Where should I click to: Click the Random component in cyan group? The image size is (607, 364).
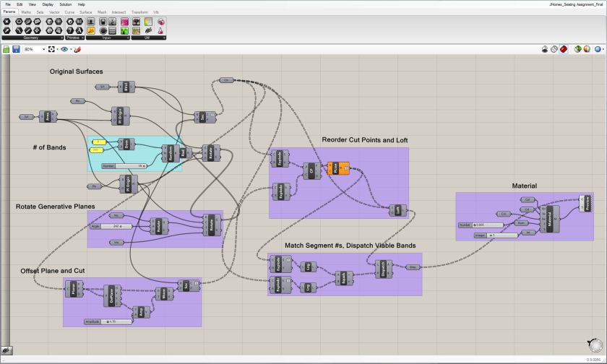tap(172, 153)
